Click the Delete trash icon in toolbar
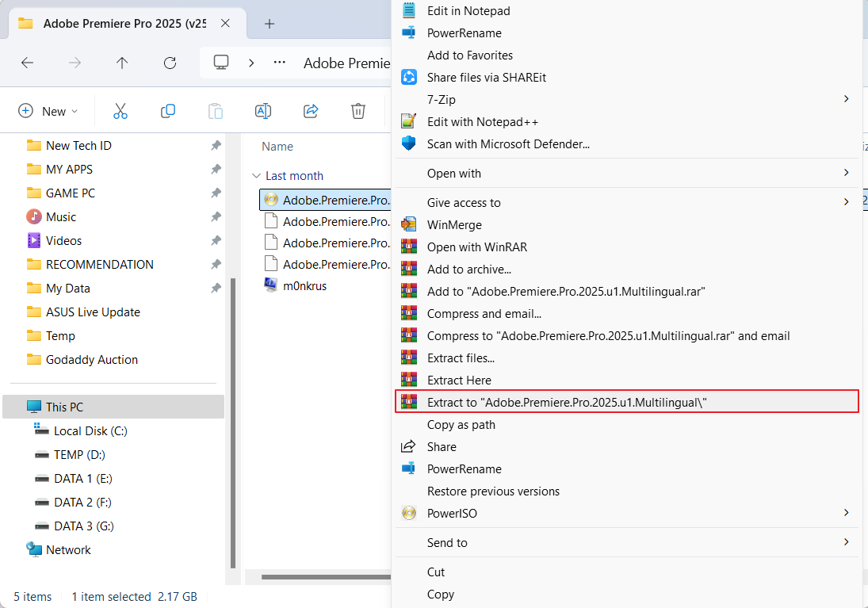 358,111
